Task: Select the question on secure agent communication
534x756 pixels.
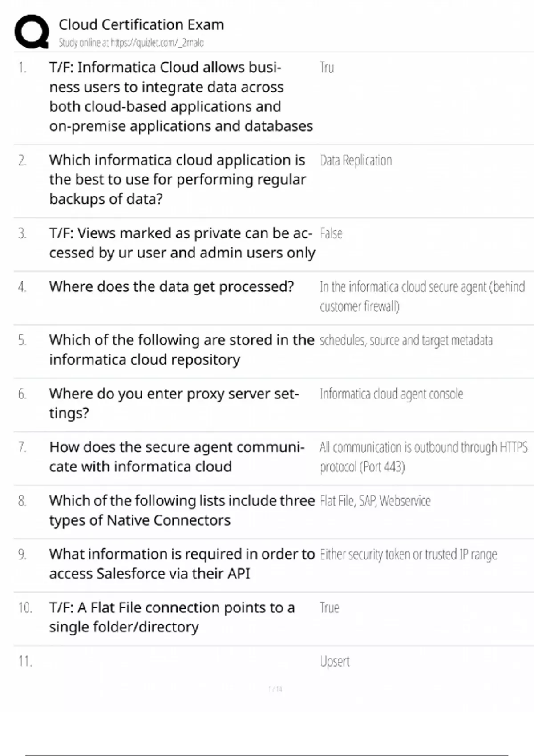Action: click(177, 457)
